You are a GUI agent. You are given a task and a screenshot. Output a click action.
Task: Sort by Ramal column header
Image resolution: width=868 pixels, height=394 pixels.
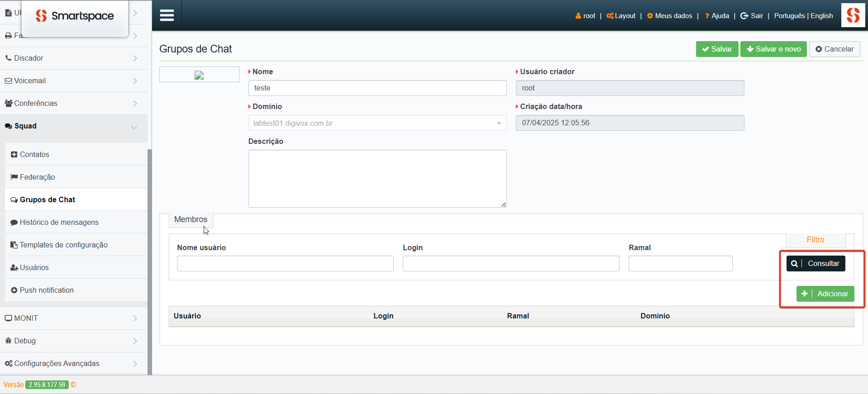point(518,316)
